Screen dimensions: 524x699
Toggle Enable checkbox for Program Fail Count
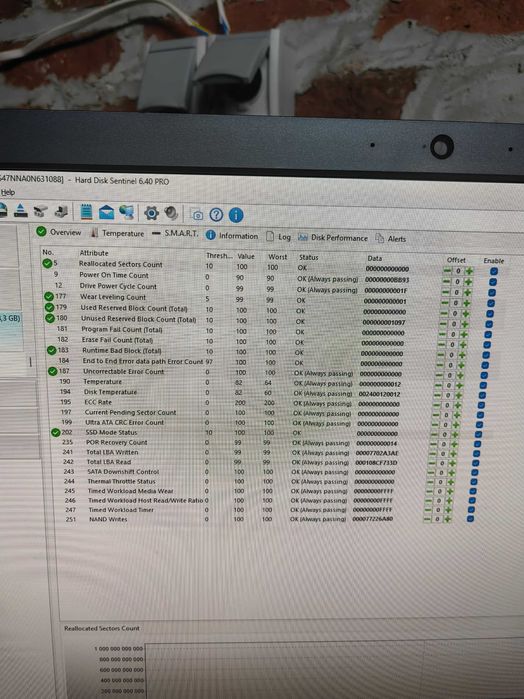pyautogui.click(x=488, y=334)
